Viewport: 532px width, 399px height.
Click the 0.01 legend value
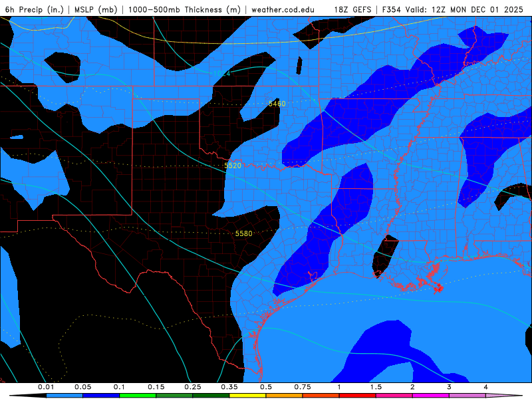[46, 387]
